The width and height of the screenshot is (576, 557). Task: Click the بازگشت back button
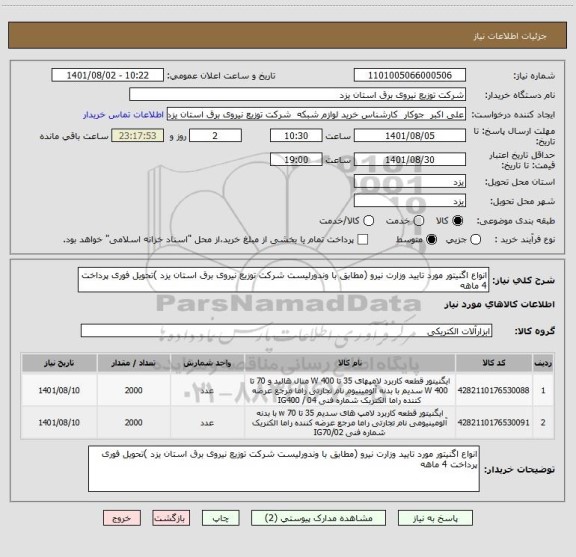(171, 518)
